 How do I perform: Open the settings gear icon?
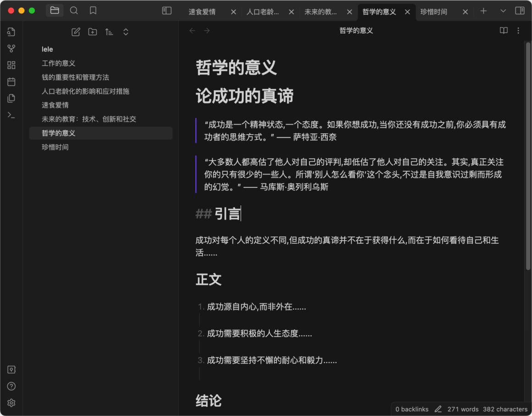(x=11, y=403)
